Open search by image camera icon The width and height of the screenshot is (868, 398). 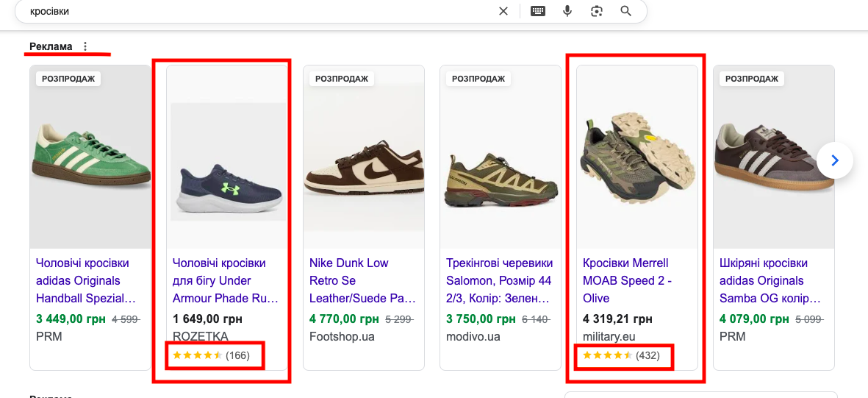pyautogui.click(x=596, y=11)
